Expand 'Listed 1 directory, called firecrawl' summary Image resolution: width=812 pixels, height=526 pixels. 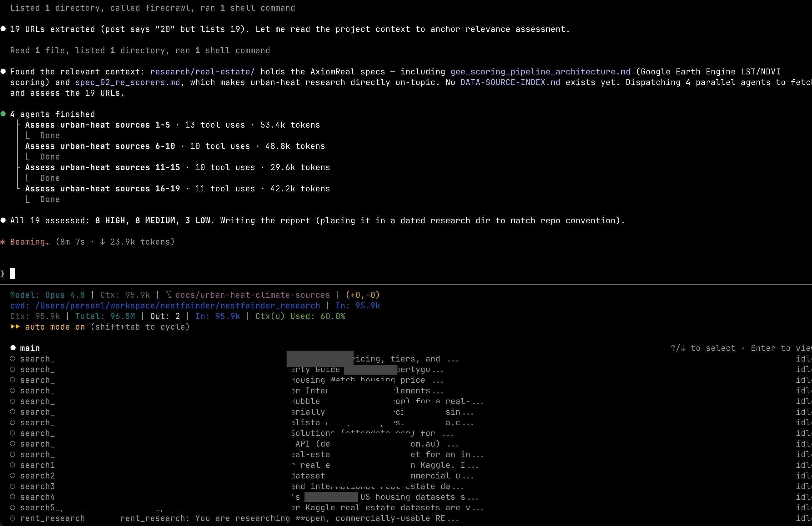pyautogui.click(x=153, y=8)
